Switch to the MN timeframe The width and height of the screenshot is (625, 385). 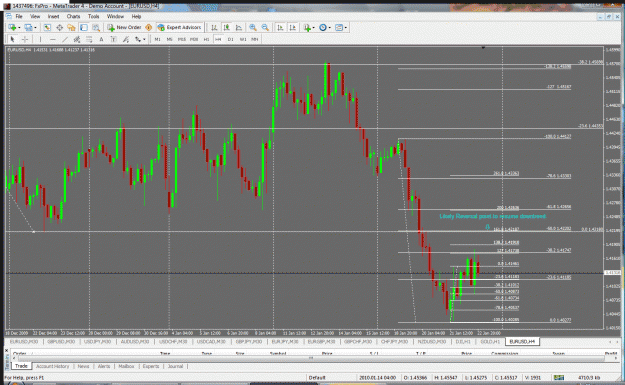[255, 39]
